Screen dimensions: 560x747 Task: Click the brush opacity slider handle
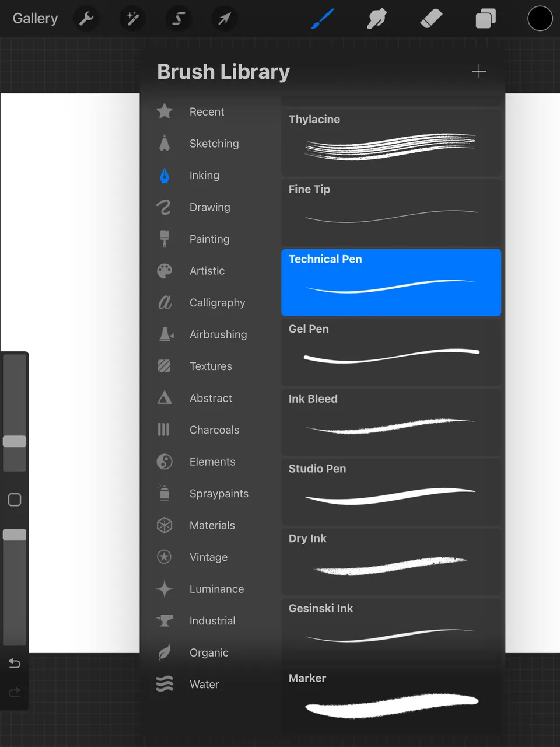(x=15, y=535)
